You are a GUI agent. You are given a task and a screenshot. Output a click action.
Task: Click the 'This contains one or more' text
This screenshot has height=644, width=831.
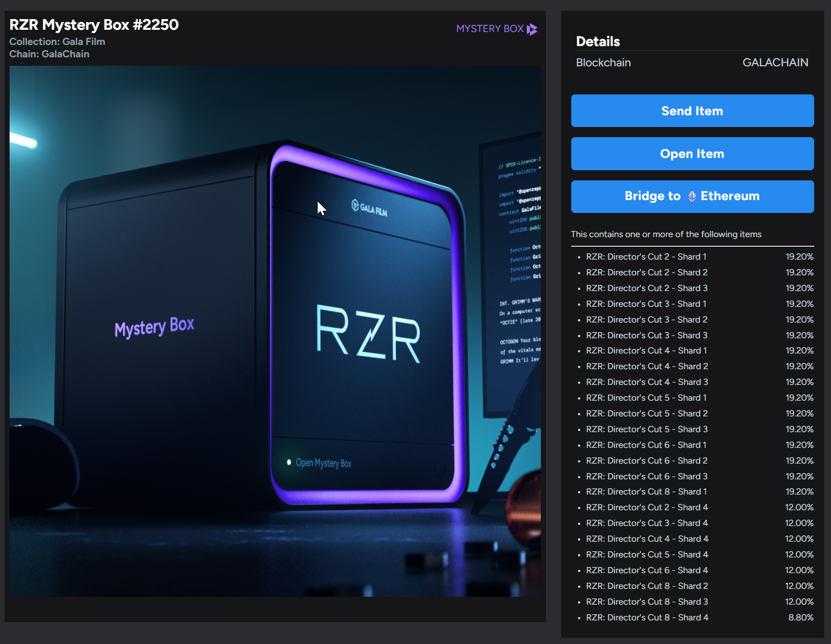tap(666, 234)
